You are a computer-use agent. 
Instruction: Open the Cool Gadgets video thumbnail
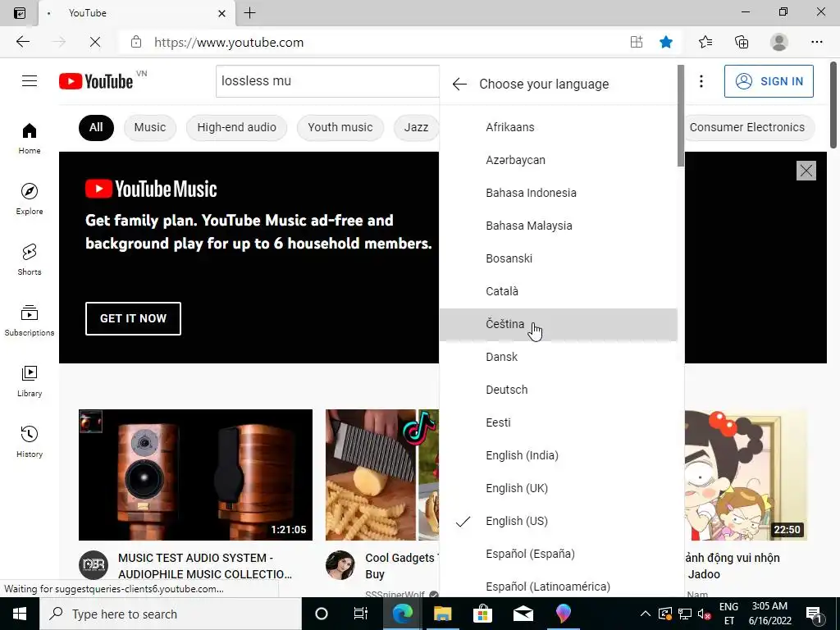coord(382,475)
